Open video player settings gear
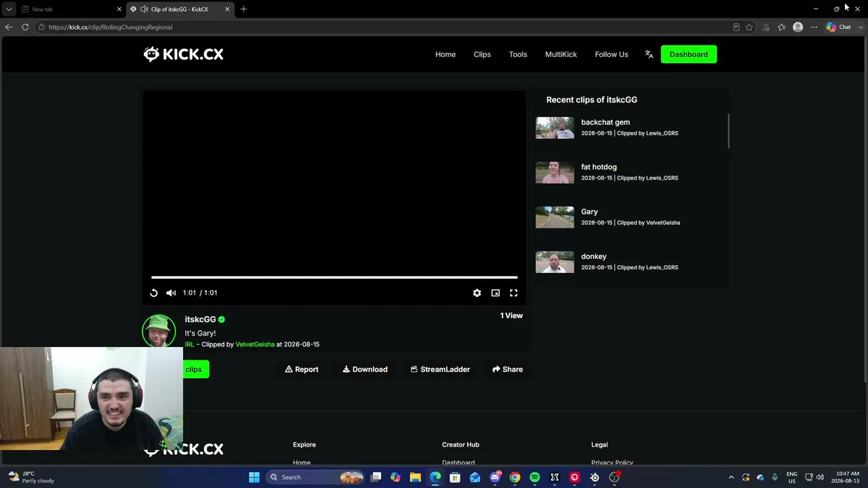 pos(477,293)
